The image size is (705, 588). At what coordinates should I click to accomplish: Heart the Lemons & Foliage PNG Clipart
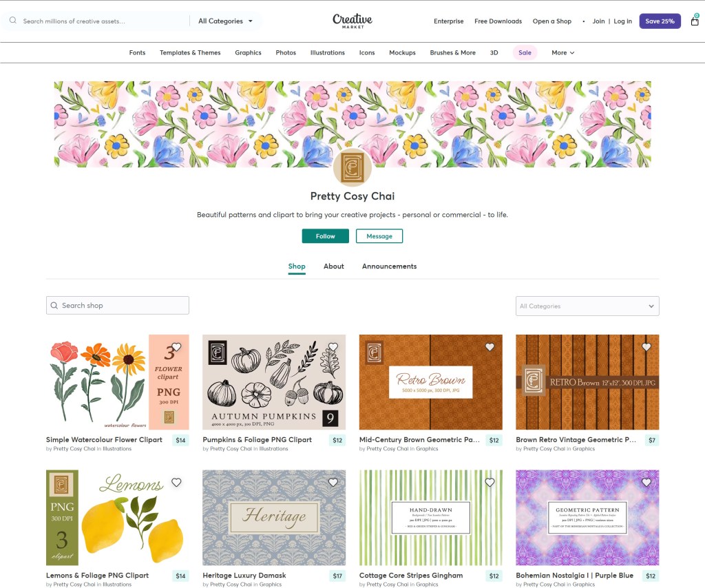pyautogui.click(x=176, y=483)
